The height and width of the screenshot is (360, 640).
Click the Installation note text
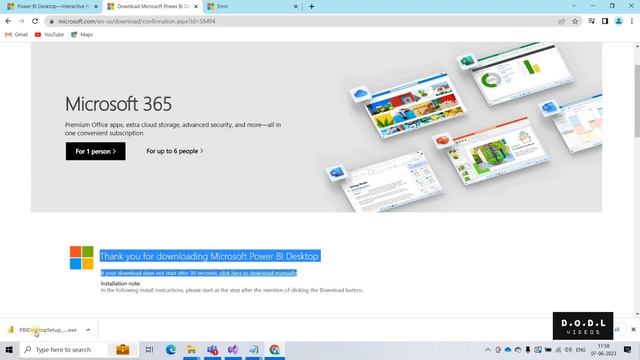coord(120,283)
